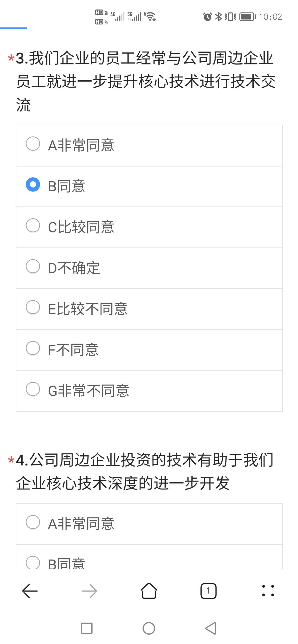Tap the question 3 title text
This screenshot has width=298, height=644.
tap(145, 81)
